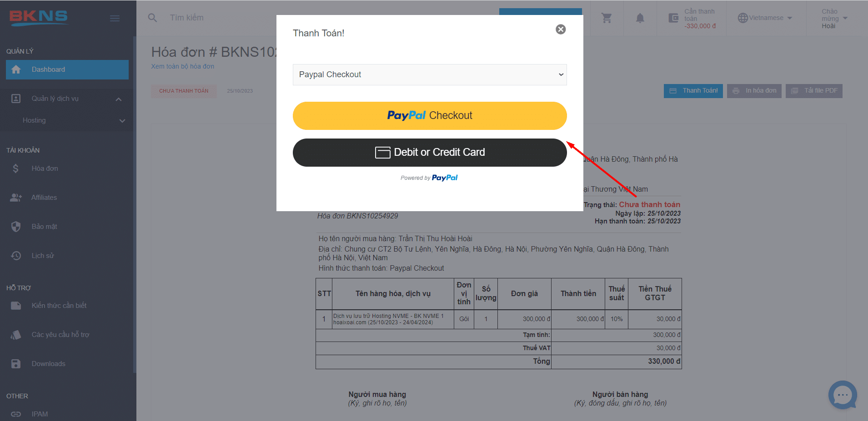868x421 pixels.
Task: Click the Lịch sử history icon
Action: [16, 256]
